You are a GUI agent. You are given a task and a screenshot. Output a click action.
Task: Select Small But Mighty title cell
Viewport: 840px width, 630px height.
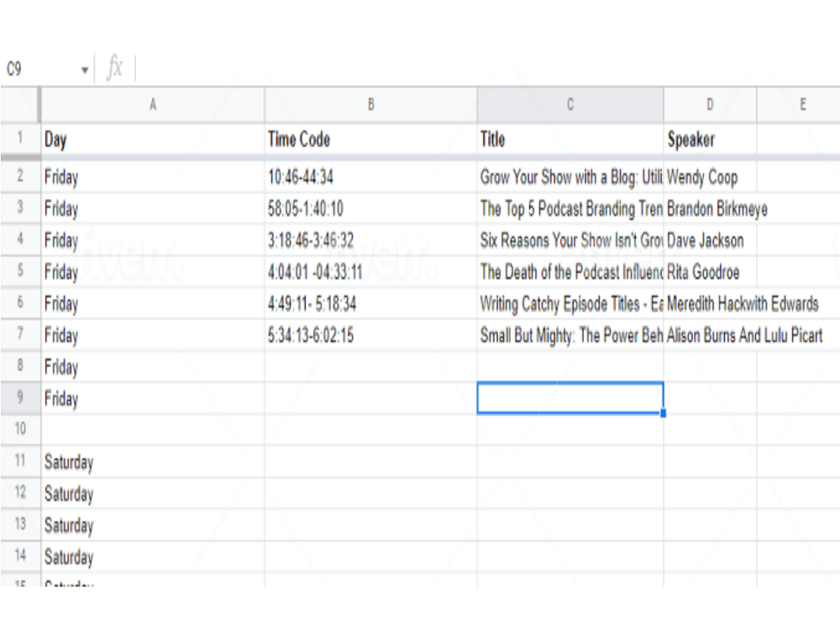(x=570, y=335)
